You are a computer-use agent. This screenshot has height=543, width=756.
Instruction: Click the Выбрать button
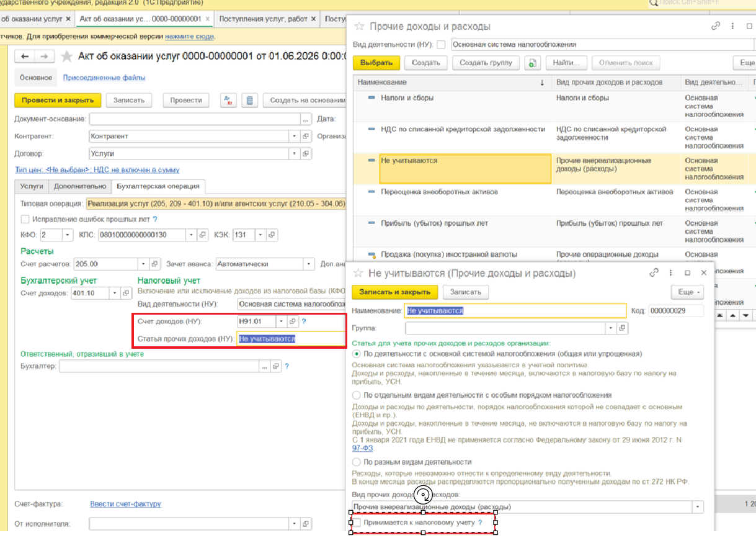(x=376, y=63)
